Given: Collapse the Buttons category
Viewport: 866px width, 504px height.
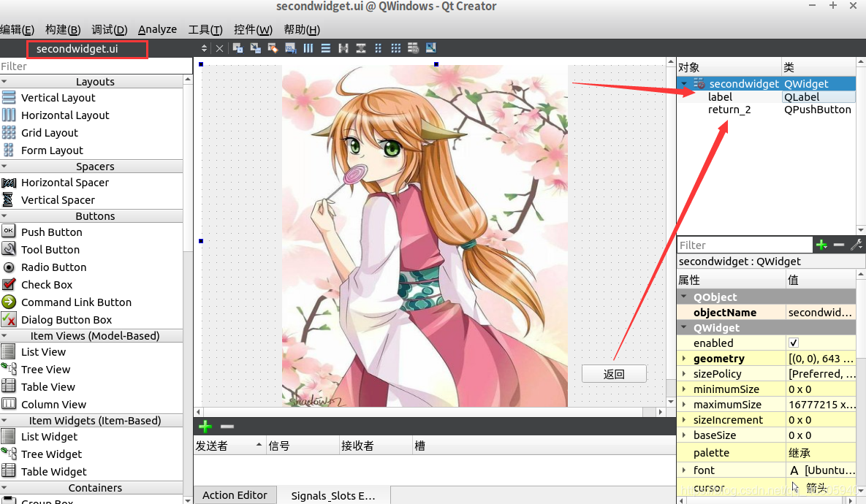Looking at the screenshot, I should tap(4, 215).
